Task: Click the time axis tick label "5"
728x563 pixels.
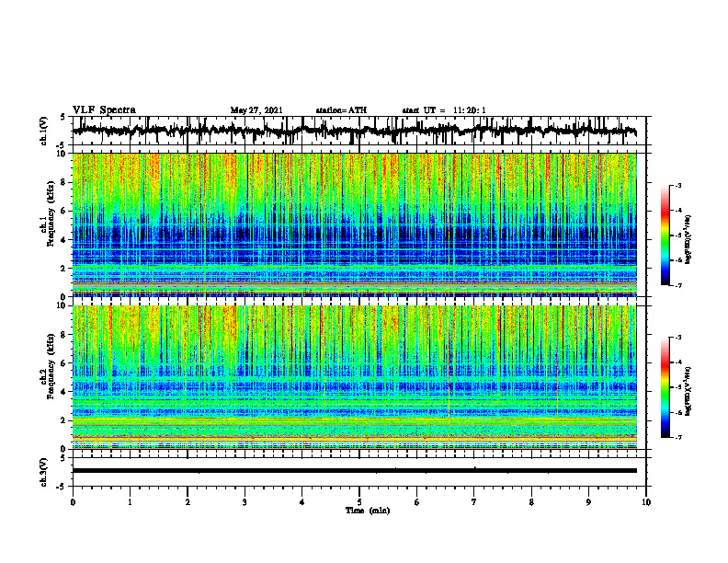Action: coord(359,502)
